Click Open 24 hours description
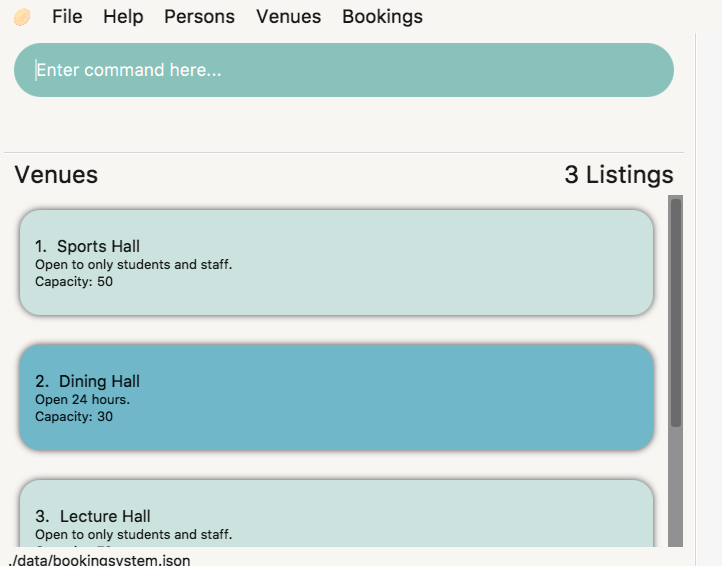This screenshot has width=722, height=566. point(82,399)
